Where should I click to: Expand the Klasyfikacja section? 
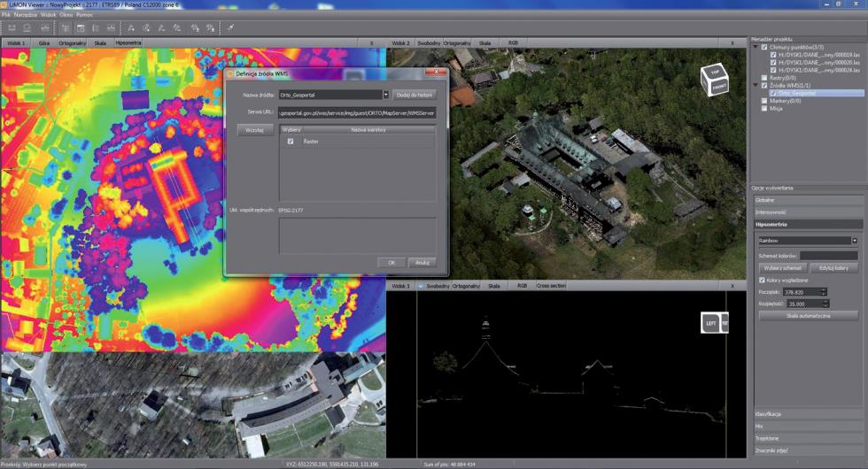tap(808, 414)
